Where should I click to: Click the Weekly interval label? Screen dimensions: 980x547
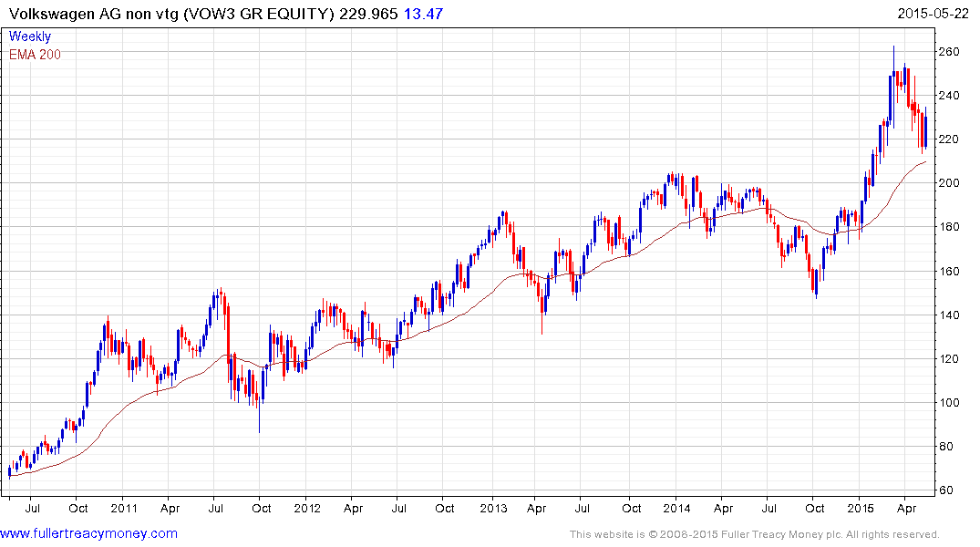click(30, 36)
